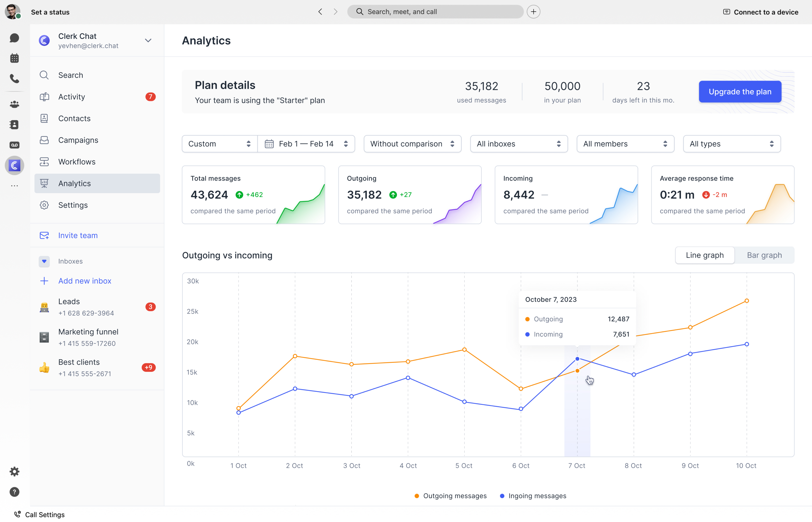Click the 10 Oct outgoing data point
The width and height of the screenshot is (812, 522).
click(x=746, y=301)
